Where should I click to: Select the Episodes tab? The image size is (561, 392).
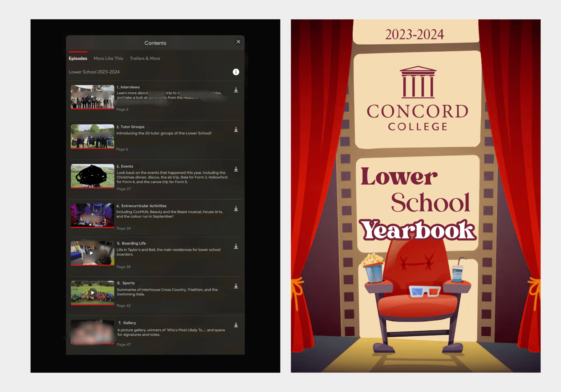pos(78,59)
